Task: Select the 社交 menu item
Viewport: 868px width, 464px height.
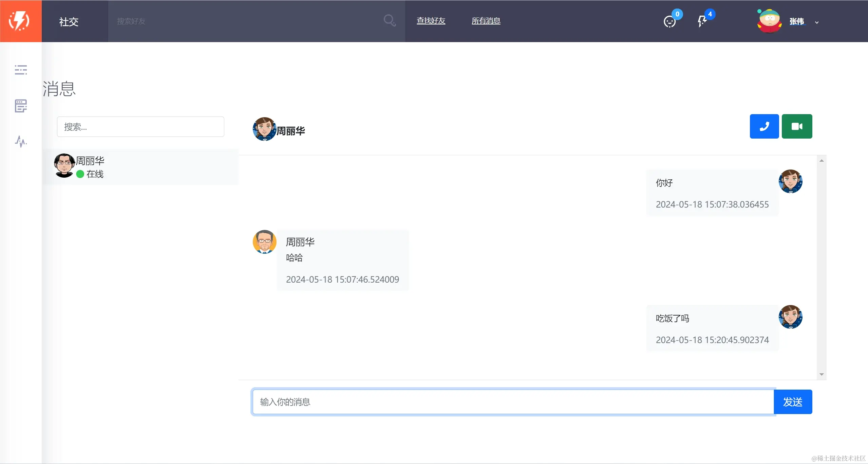Action: (x=69, y=22)
